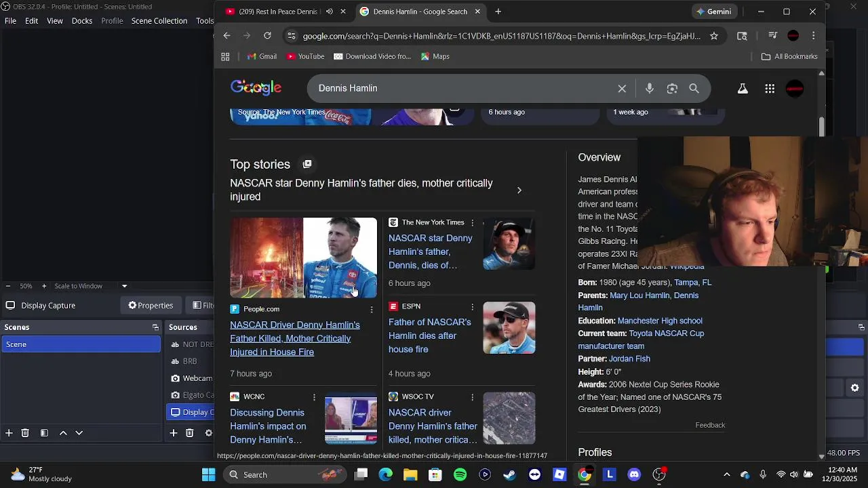Open a new Chrome tab
This screenshot has height=488, width=868.
pos(498,12)
